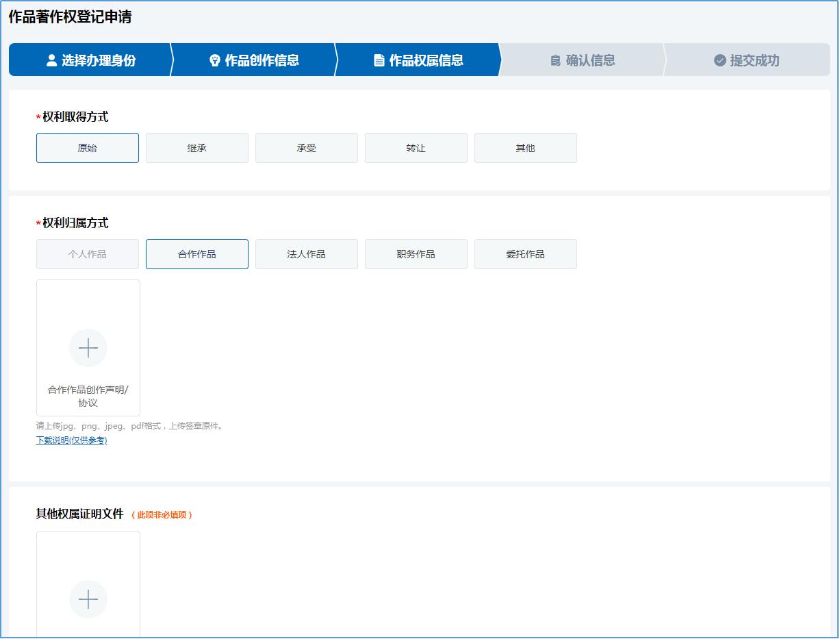Select 转让 as the rights acquisition method
The image size is (840, 639).
(x=416, y=148)
